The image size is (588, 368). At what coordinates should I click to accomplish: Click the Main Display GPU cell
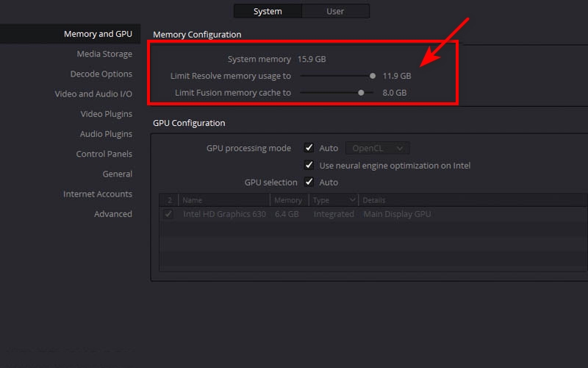pyautogui.click(x=397, y=214)
